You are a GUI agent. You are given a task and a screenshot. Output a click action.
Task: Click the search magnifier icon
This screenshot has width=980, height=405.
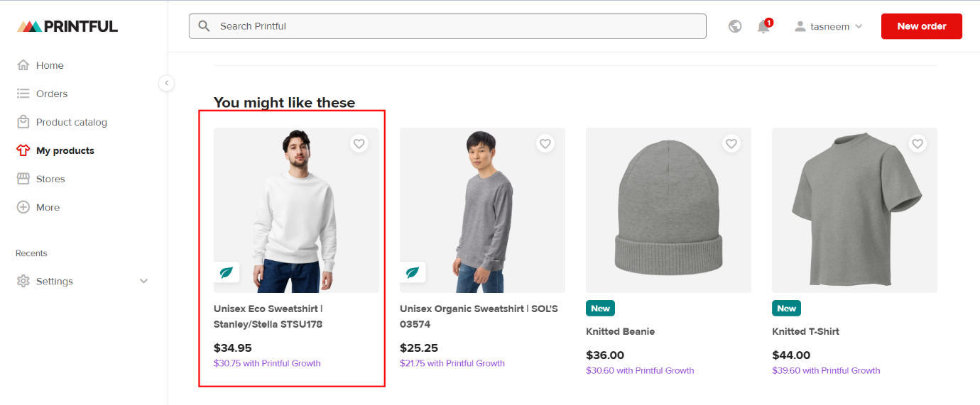click(205, 26)
